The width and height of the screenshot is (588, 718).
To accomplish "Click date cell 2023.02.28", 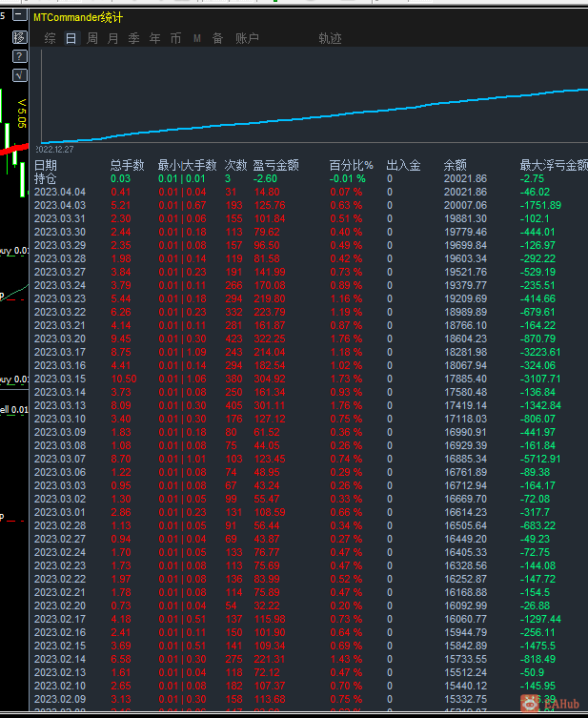I will [x=60, y=525].
